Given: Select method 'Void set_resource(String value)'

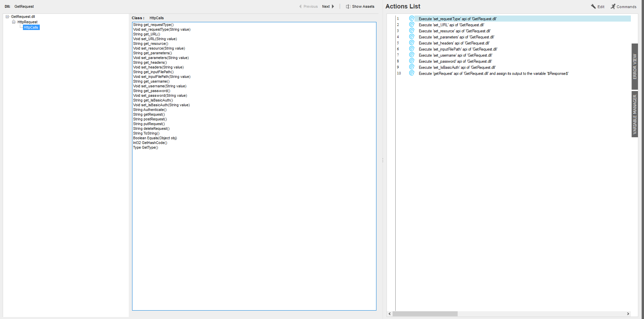Looking at the screenshot, I should 159,48.
